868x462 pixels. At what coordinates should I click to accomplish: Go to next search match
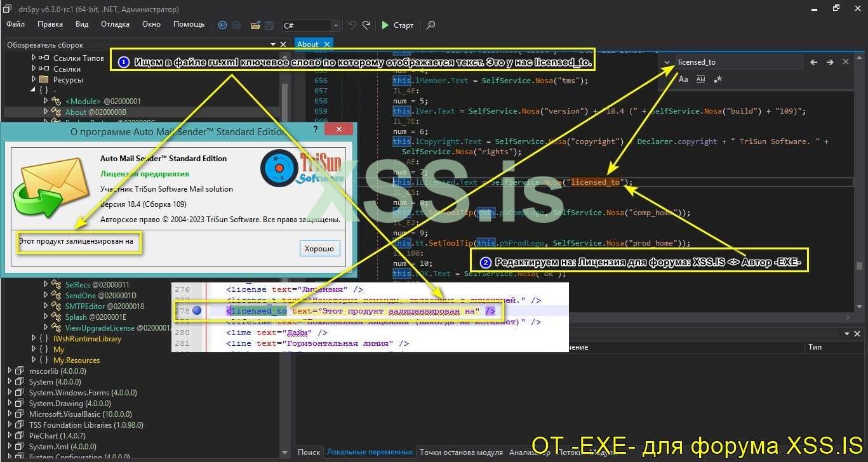click(830, 62)
